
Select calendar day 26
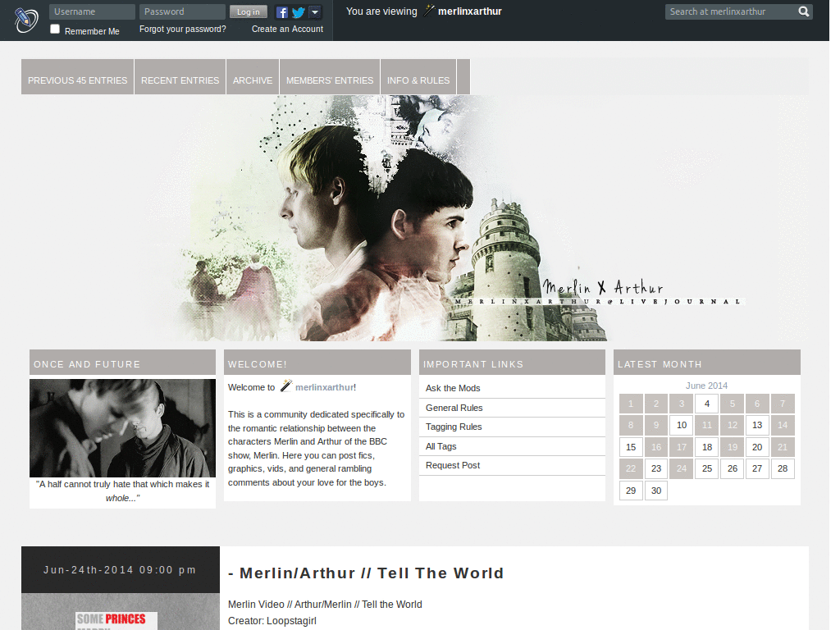click(x=733, y=468)
